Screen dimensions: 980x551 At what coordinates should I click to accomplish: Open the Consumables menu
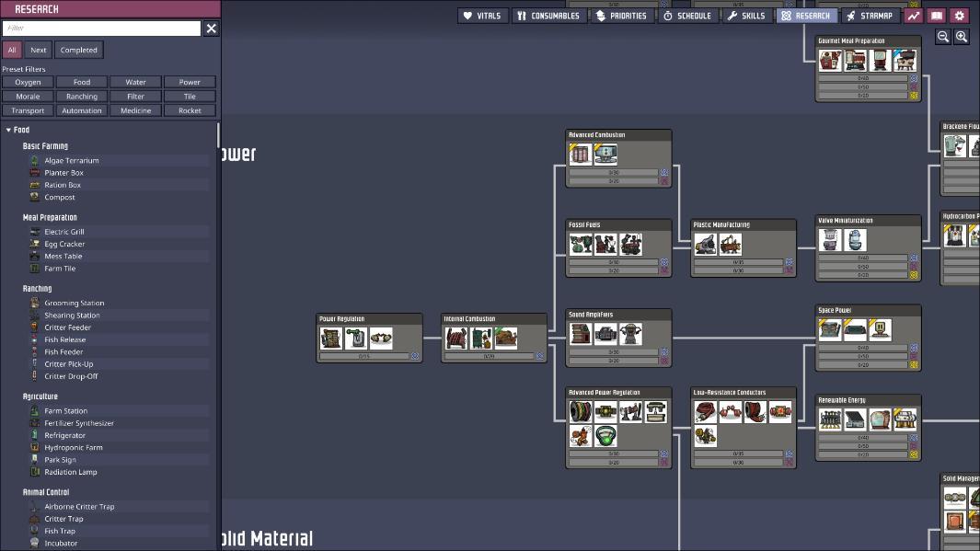point(548,16)
